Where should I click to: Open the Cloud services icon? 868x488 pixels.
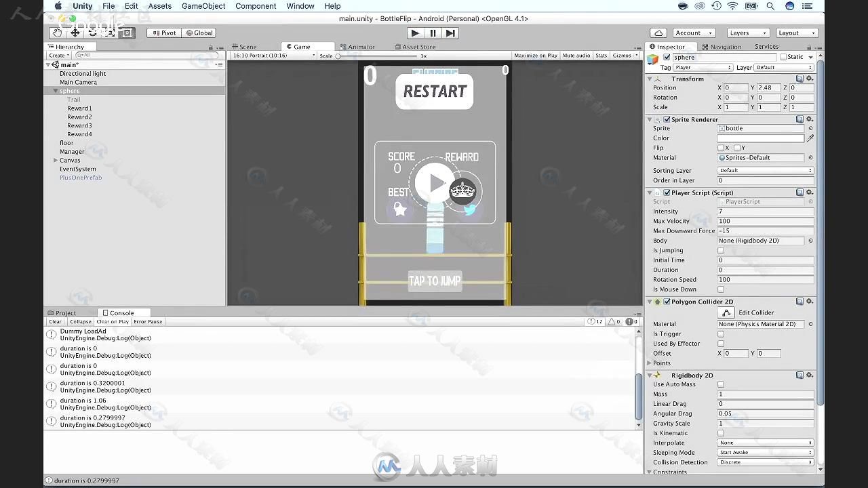658,33
